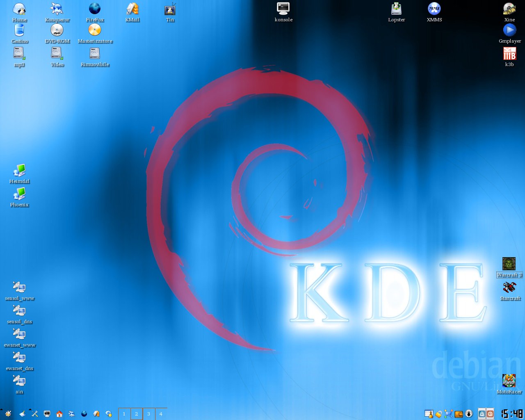The height and width of the screenshot is (420, 525).
Task: Launch Konqueror from the panel
Action: click(x=72, y=414)
